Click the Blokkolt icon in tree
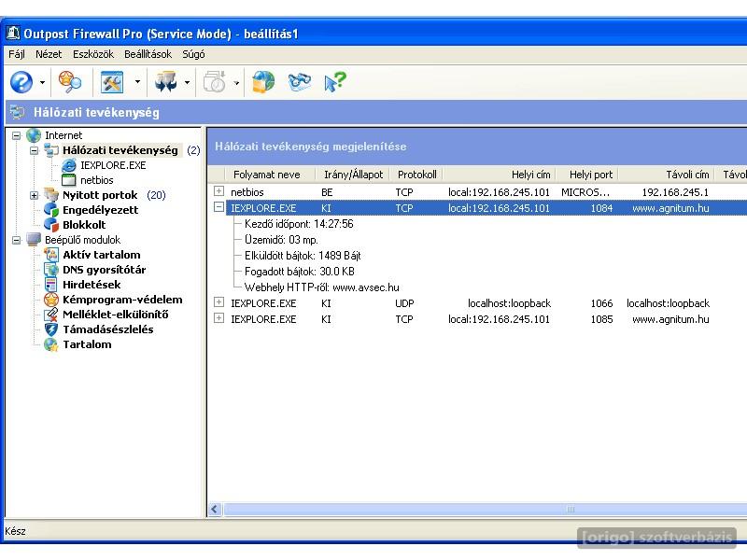The height and width of the screenshot is (560, 747). click(x=51, y=224)
